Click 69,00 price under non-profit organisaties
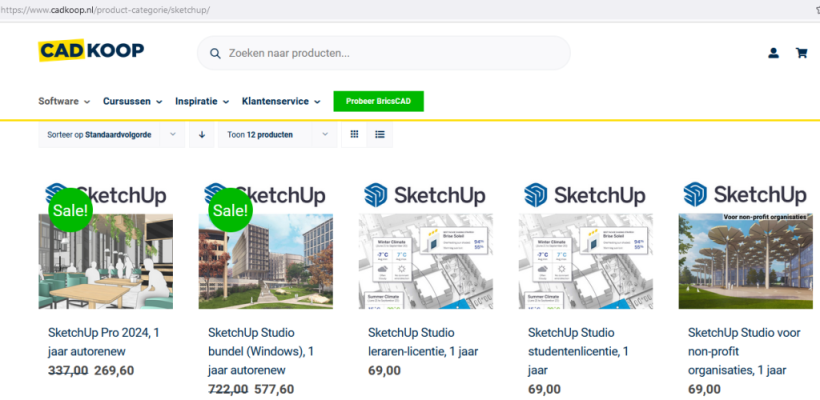This screenshot has width=820, height=400. click(x=704, y=390)
